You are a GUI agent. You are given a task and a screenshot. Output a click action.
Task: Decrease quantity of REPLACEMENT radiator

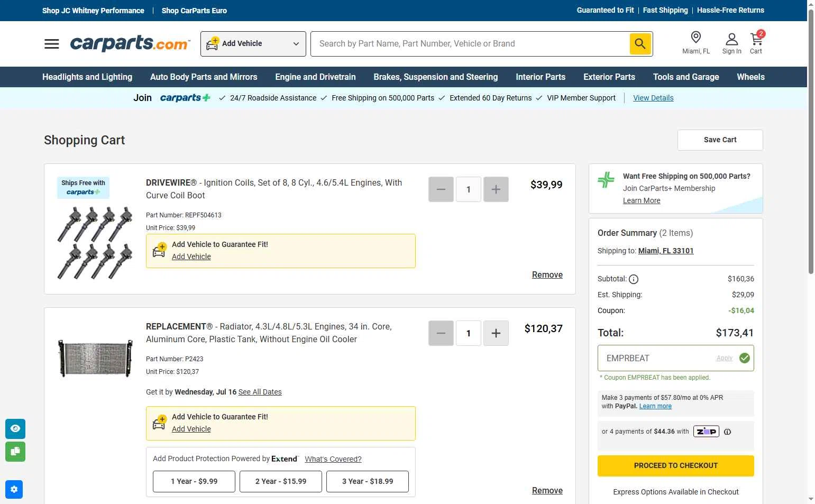click(x=441, y=333)
